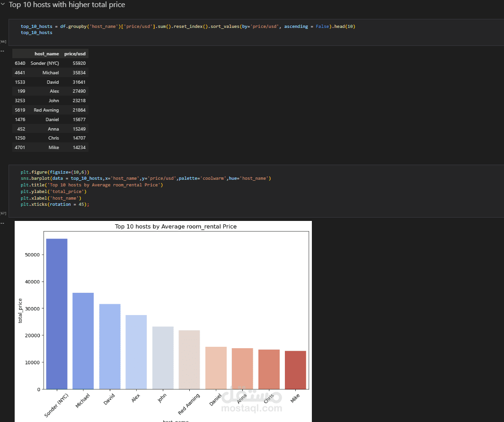The image size is (504, 422).
Task: Select the 'David' host name cell
Action: pos(53,82)
